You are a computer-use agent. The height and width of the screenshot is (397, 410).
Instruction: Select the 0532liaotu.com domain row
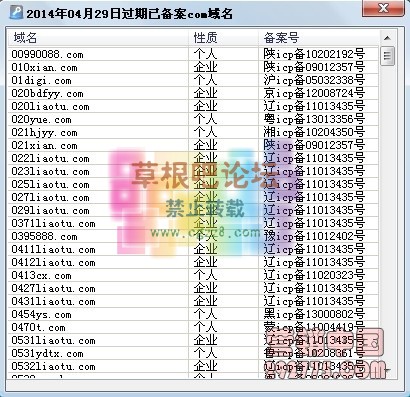click(x=193, y=366)
